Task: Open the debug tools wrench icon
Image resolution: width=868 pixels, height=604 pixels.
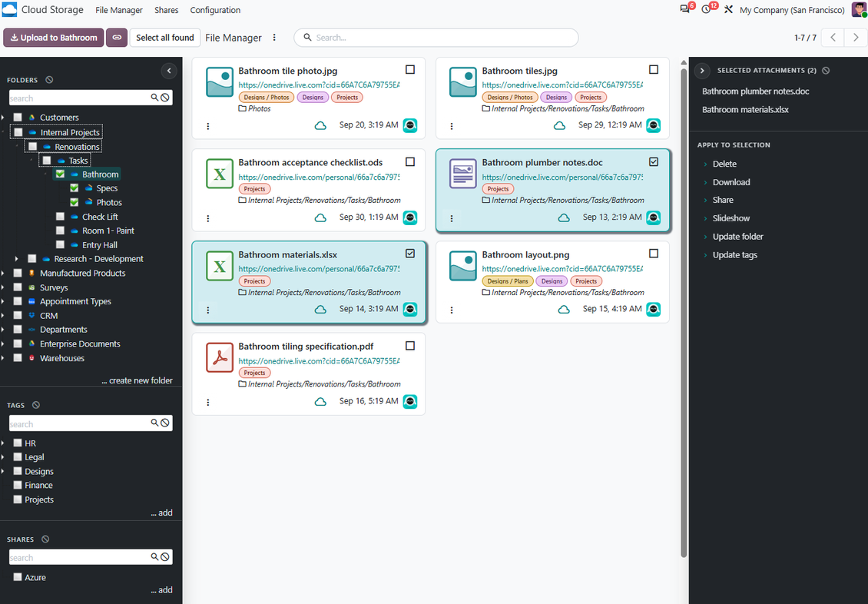Action: (x=728, y=9)
